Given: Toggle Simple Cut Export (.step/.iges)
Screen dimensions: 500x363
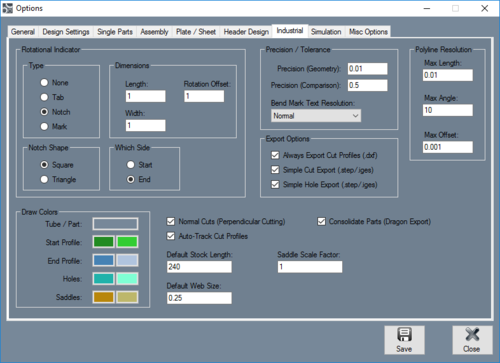Looking at the screenshot, I should coord(322,170).
